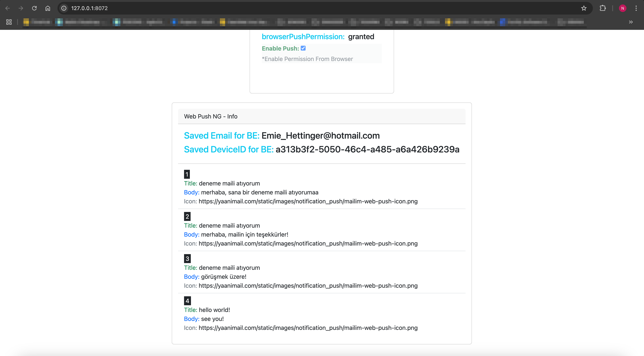Open the extensions puzzle icon

[x=603, y=8]
